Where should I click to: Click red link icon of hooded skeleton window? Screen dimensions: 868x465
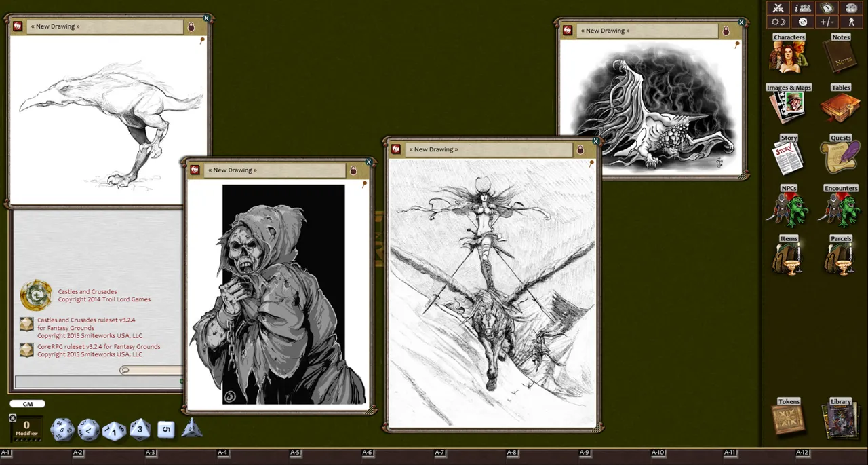(x=195, y=170)
